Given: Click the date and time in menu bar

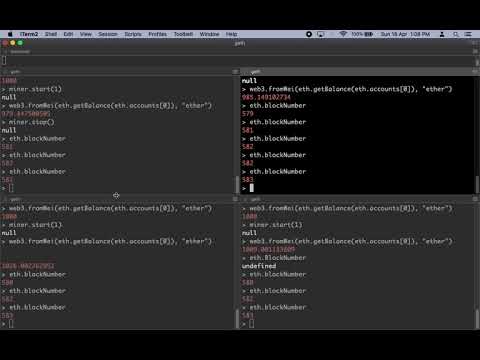Looking at the screenshot, I should [405, 34].
